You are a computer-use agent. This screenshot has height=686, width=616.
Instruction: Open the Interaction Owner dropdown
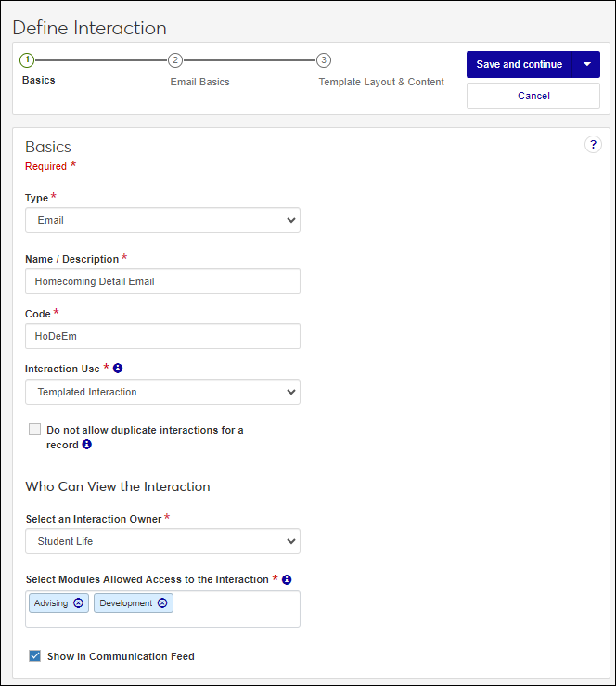click(162, 541)
